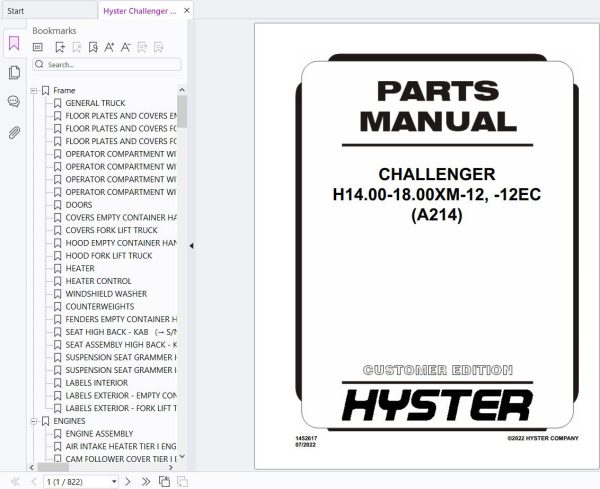Click the move bookmark down icon

coord(158,47)
